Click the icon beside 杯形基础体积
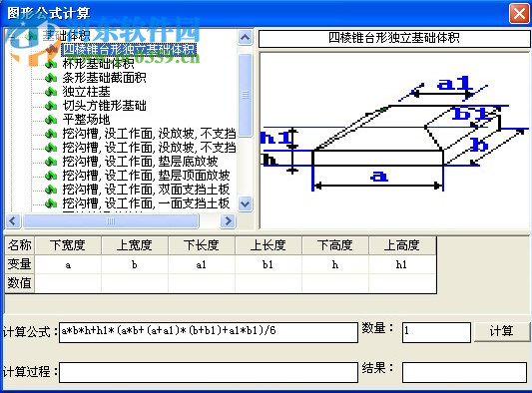The image size is (532, 393). (51, 64)
